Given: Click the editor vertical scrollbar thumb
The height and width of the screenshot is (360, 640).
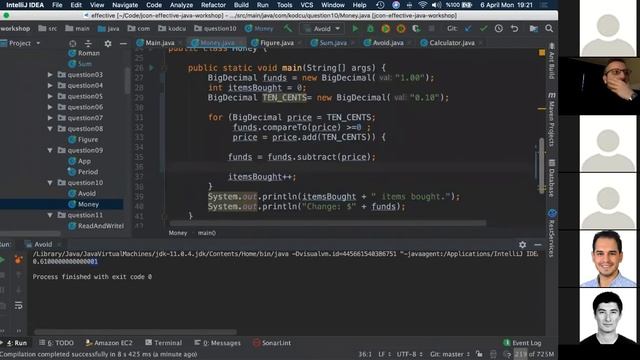Looking at the screenshot, I should [x=542, y=165].
